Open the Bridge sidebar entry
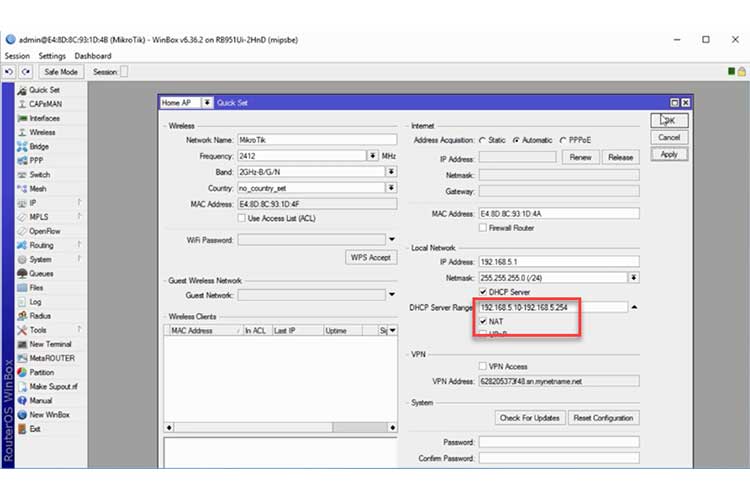The image size is (750, 500). pos(39,146)
